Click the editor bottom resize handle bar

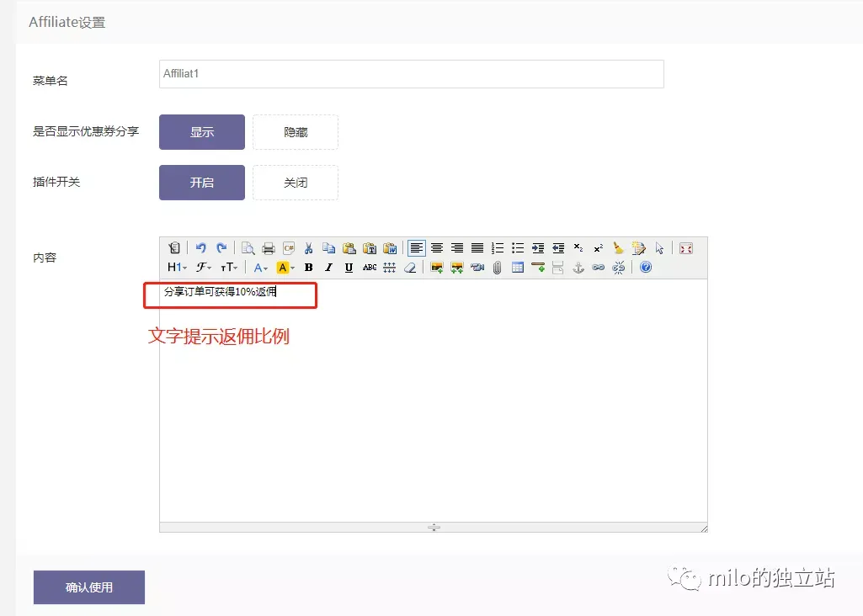433,528
